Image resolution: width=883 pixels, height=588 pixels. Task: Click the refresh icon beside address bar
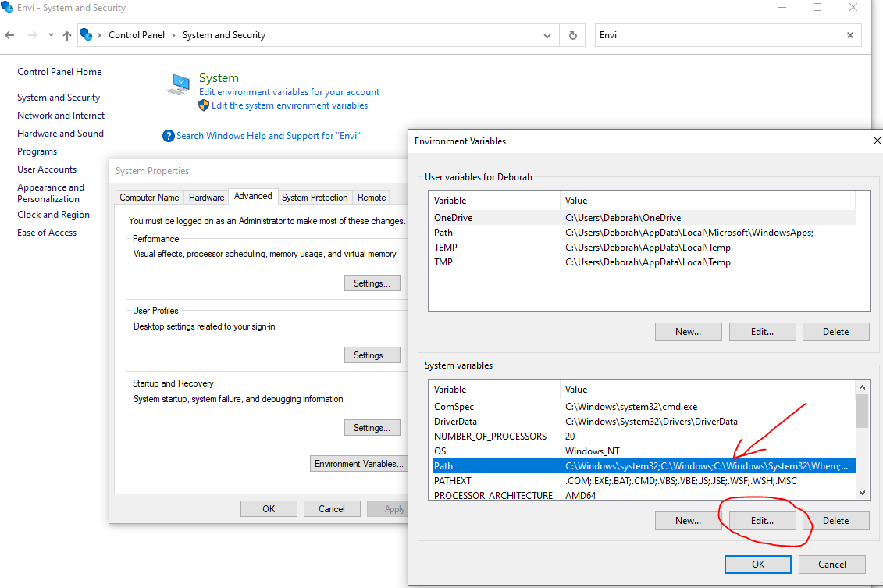click(x=573, y=35)
